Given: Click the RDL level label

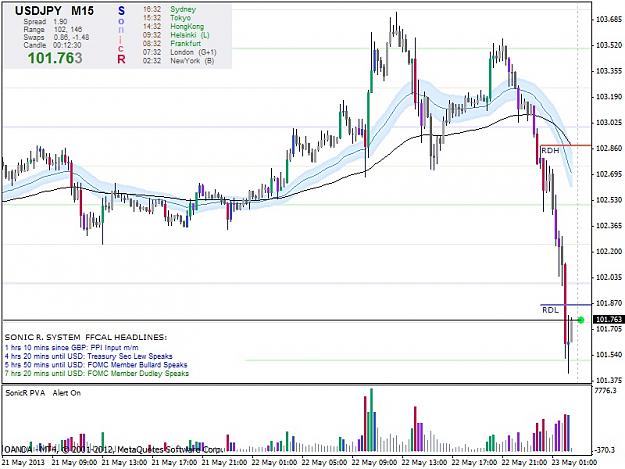Looking at the screenshot, I should coord(550,310).
